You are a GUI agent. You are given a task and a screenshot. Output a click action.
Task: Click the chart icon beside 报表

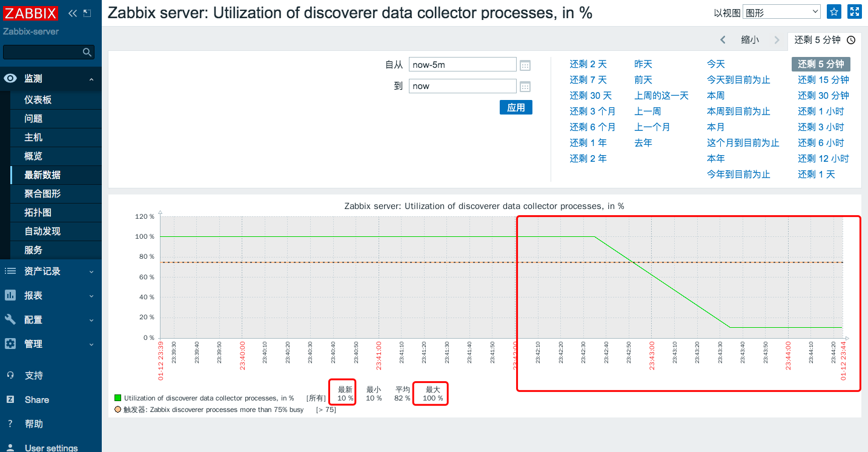click(x=10, y=295)
